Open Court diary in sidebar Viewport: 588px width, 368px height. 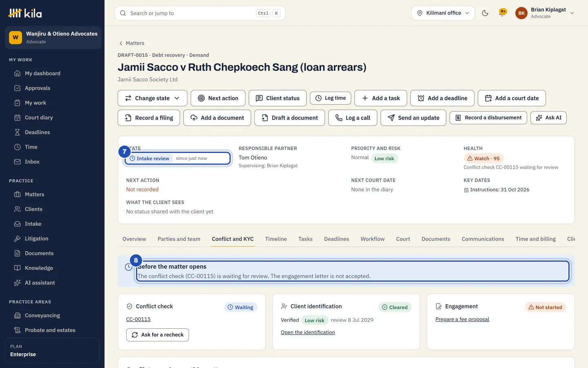point(52,117)
